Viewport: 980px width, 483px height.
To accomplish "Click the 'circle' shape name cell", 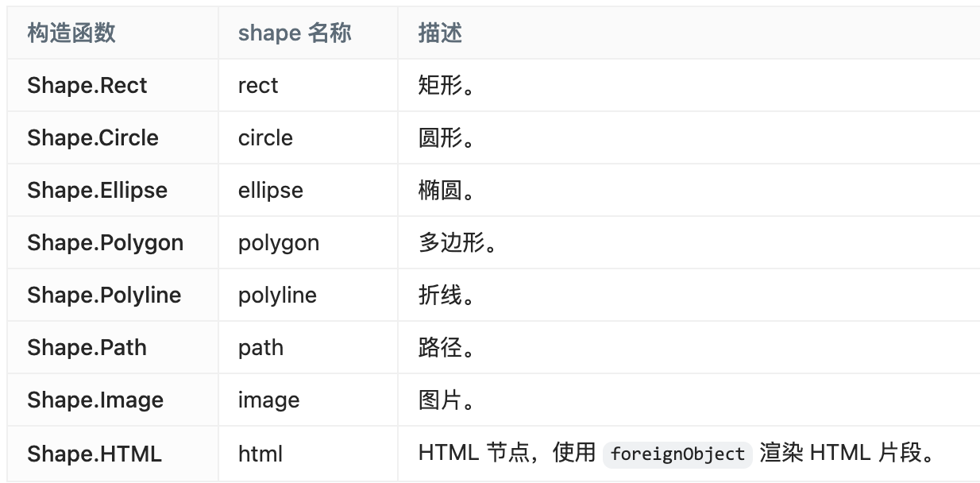I will 308,137.
